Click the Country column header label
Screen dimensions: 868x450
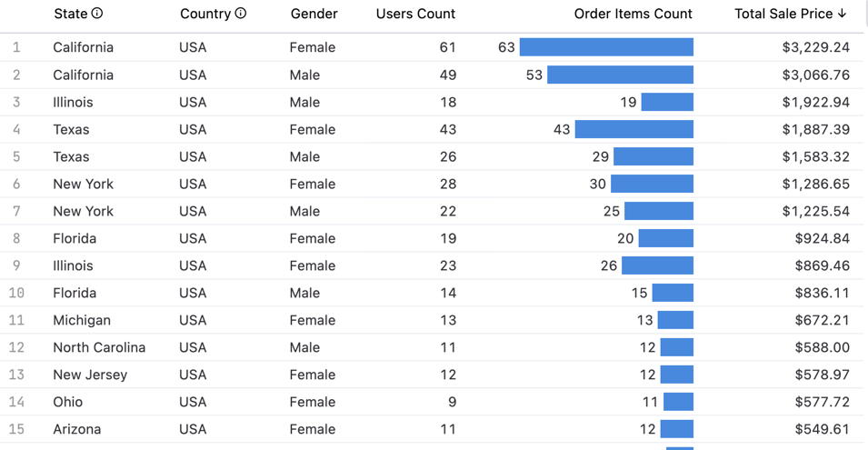(205, 14)
